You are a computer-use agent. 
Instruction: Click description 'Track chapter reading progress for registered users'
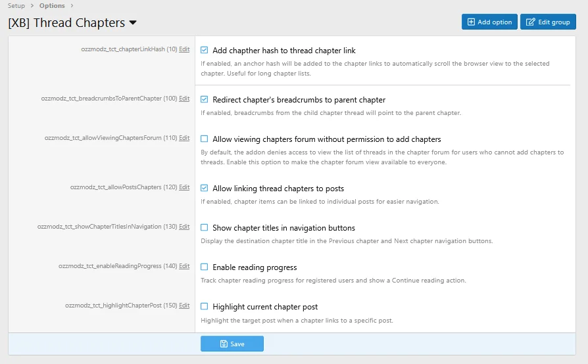tap(333, 281)
